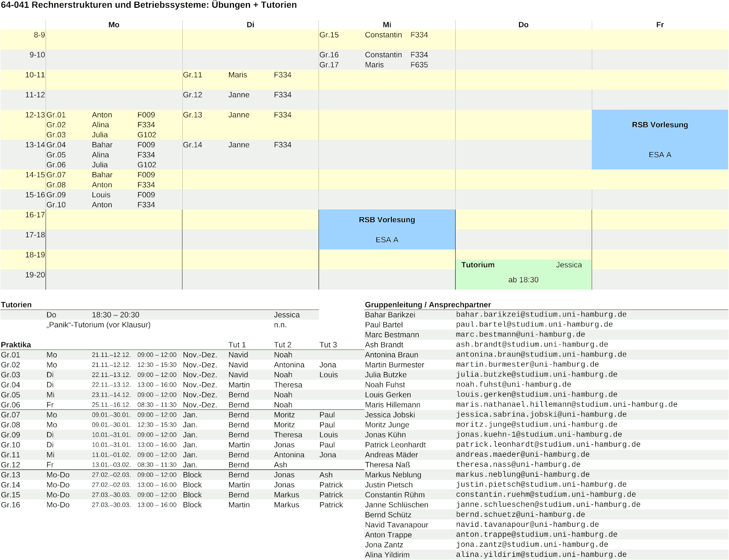The height and width of the screenshot is (560, 729).
Task: Open email constantin.ruehm@studium.uni-hamburg.de
Action: click(x=546, y=495)
